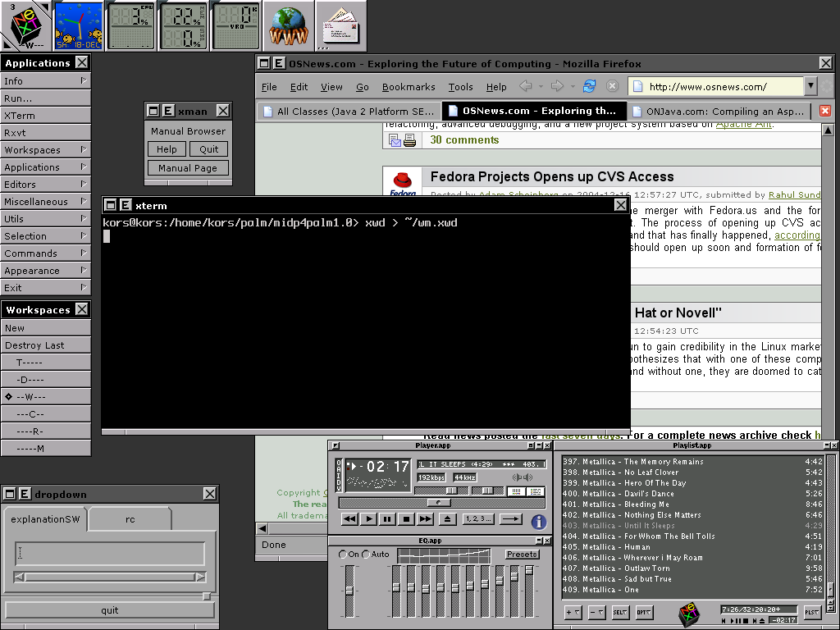Click Play in Player.app
Screen dimensions: 840x630
368,518
